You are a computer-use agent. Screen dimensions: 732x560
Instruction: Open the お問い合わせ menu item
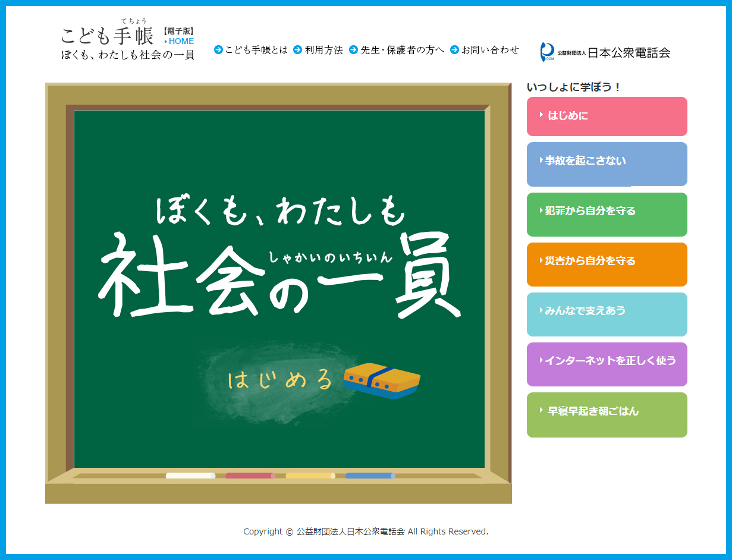coord(490,50)
